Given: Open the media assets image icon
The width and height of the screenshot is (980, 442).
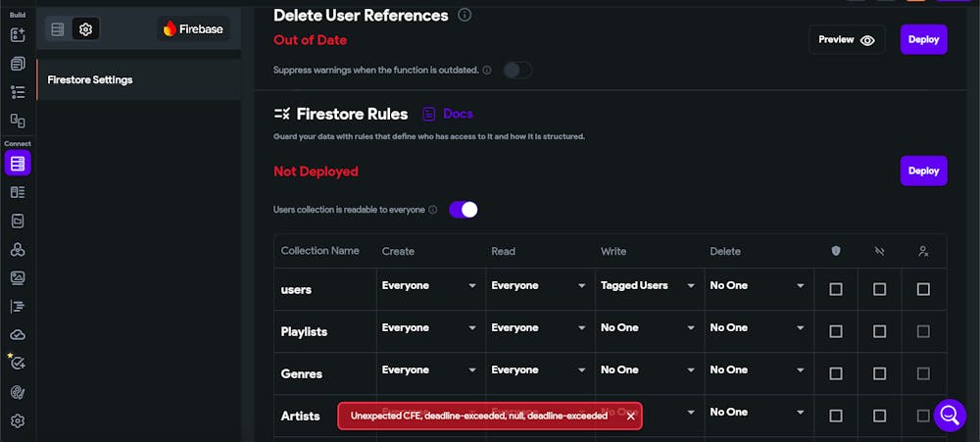Looking at the screenshot, I should (x=18, y=277).
